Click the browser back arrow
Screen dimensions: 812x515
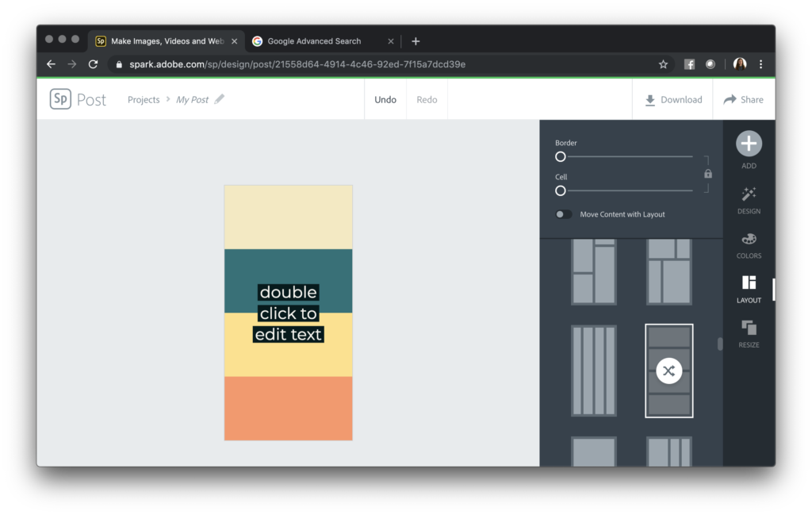(51, 64)
